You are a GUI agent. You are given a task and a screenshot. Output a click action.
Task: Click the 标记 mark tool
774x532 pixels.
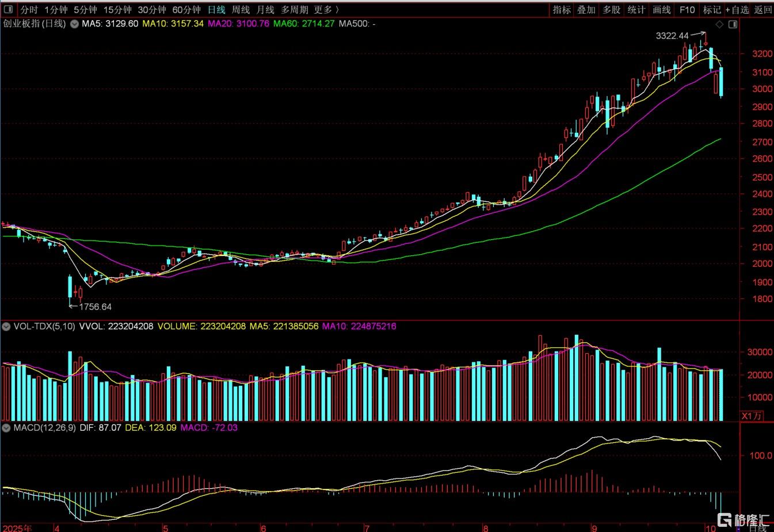(x=712, y=10)
